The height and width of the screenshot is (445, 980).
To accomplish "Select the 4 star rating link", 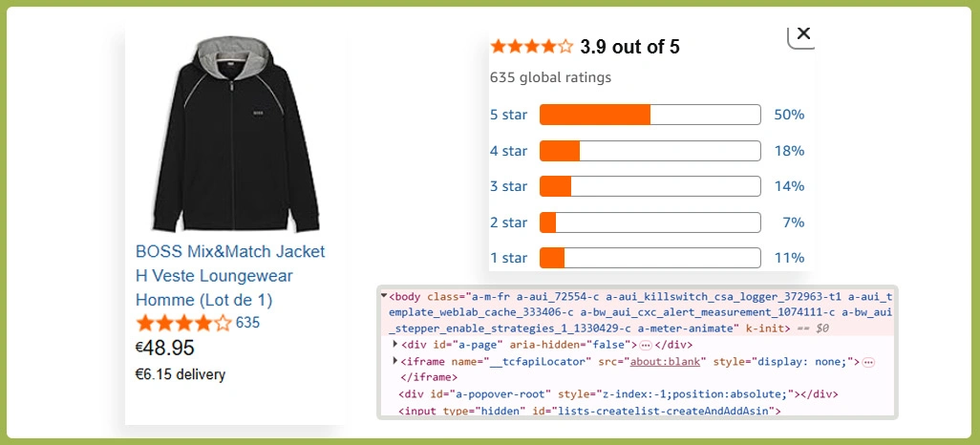I will pos(508,151).
